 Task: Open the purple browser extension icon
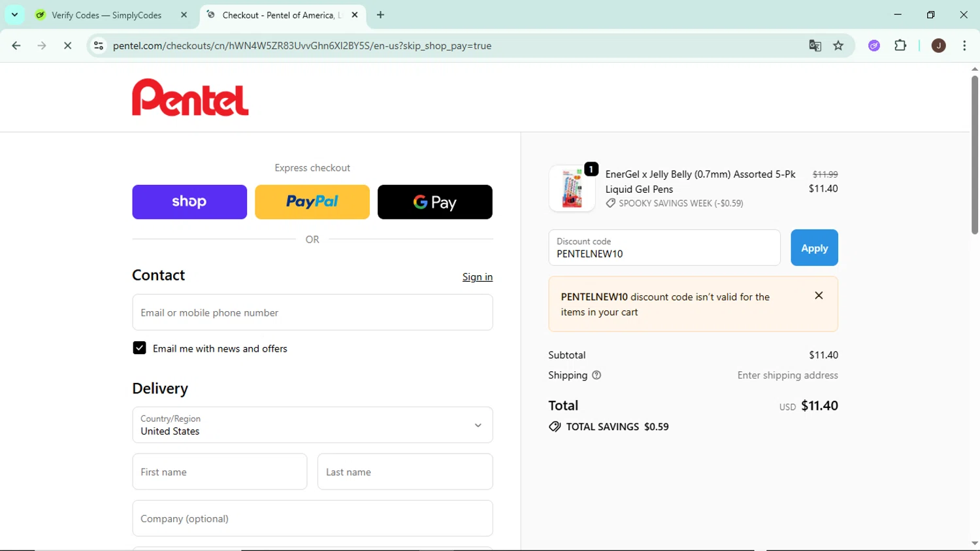coord(874,46)
